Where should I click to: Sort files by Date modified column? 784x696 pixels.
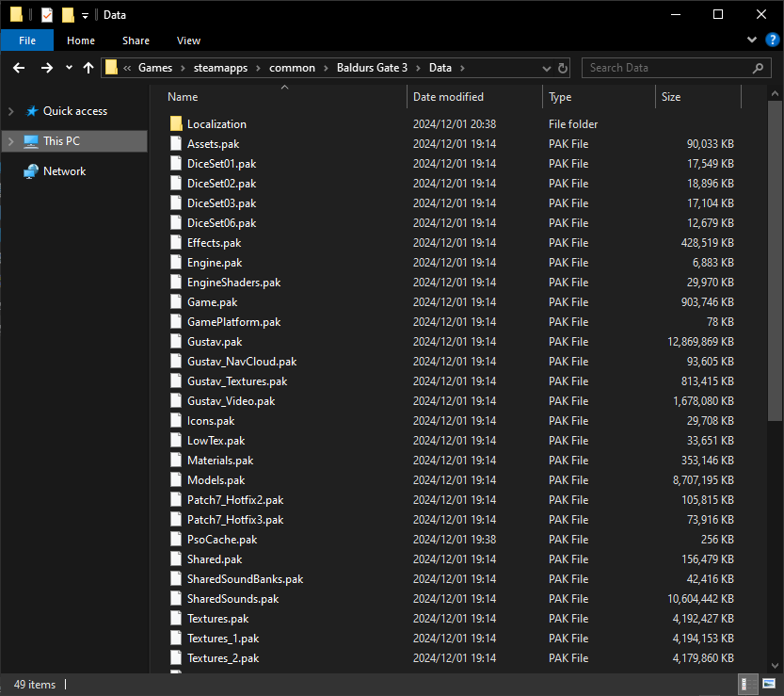pos(448,97)
